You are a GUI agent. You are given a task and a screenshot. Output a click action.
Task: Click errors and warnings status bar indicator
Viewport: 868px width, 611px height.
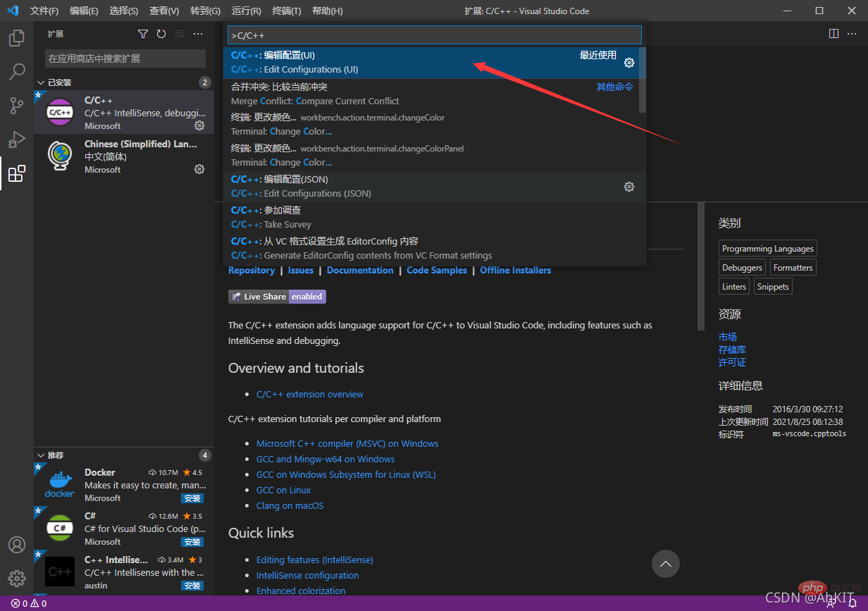tap(29, 604)
